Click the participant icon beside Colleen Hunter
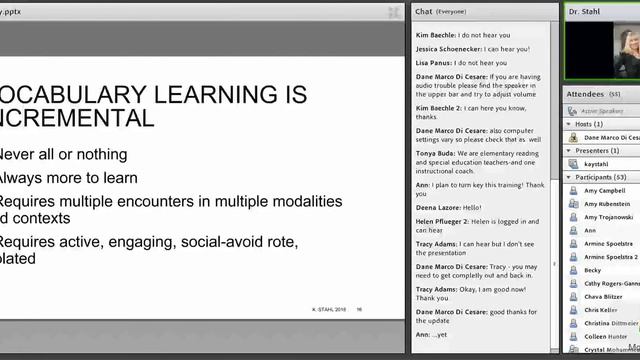The width and height of the screenshot is (640, 360). tap(573, 336)
